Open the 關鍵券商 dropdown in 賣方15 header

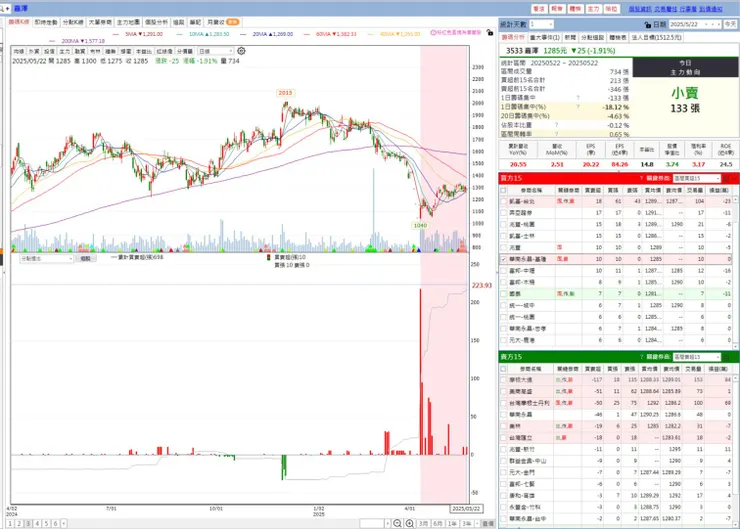[x=697, y=357]
